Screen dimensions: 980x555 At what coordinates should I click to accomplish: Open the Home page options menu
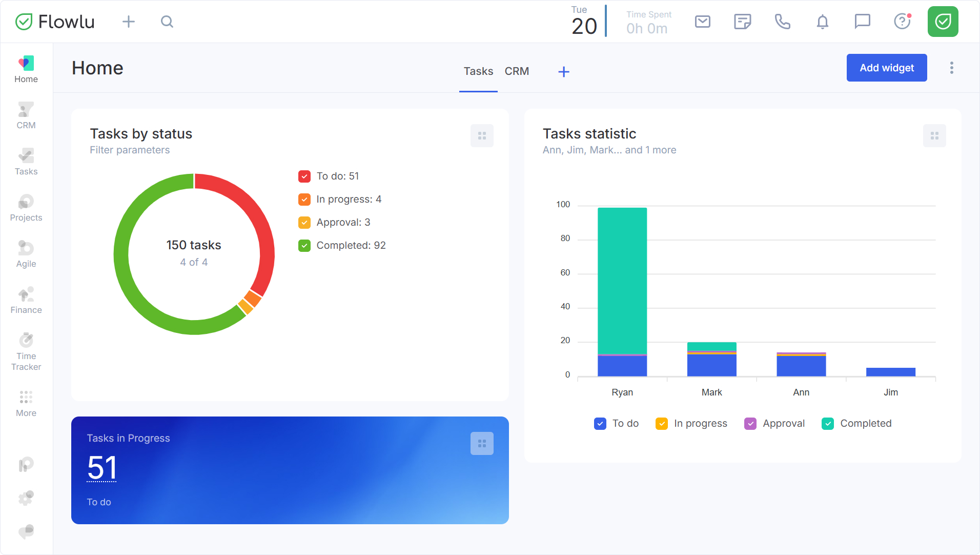click(951, 68)
